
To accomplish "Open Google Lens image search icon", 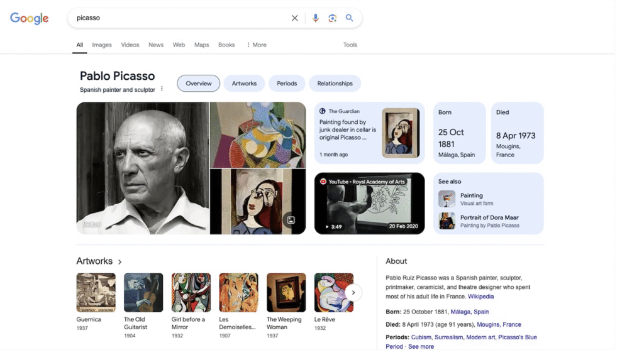I will [x=333, y=18].
